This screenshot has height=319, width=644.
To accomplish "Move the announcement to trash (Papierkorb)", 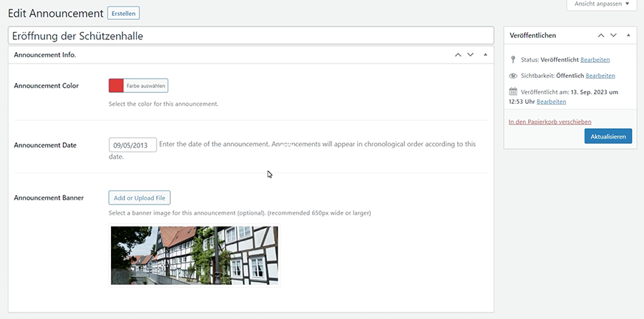I will pyautogui.click(x=550, y=122).
